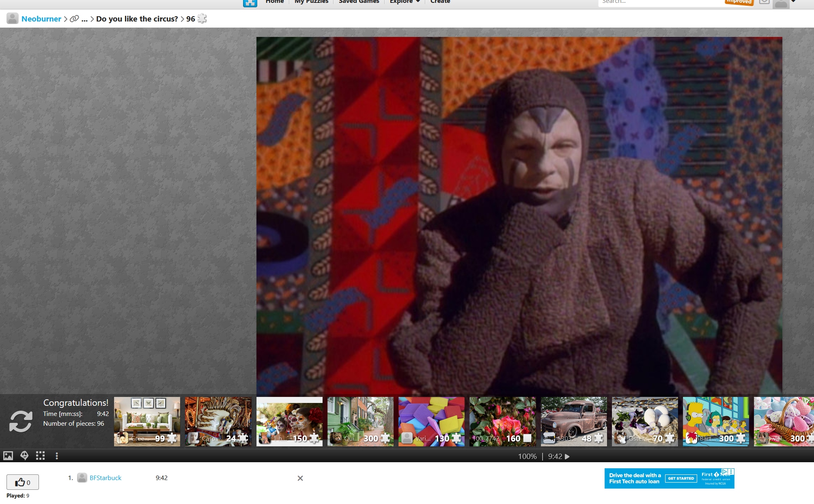Open the arrange pieces grid icon
Viewport: 814px width, 504px height.
pos(40,456)
